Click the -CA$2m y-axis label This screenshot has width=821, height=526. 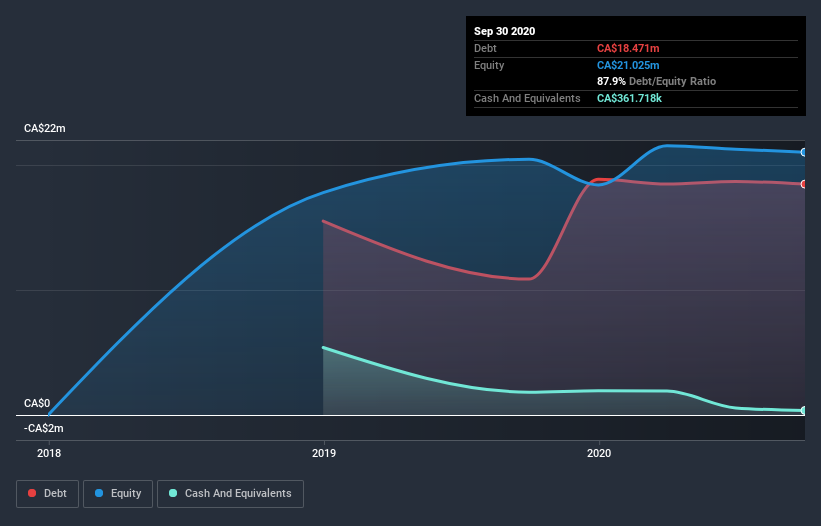pyautogui.click(x=43, y=428)
